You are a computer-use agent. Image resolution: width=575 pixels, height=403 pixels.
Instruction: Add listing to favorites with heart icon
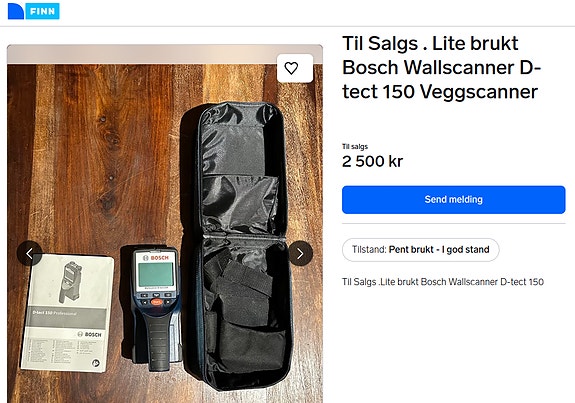pos(295,68)
